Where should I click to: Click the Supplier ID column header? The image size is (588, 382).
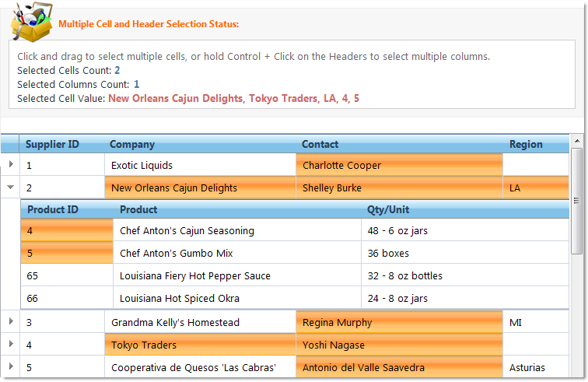pyautogui.click(x=52, y=144)
